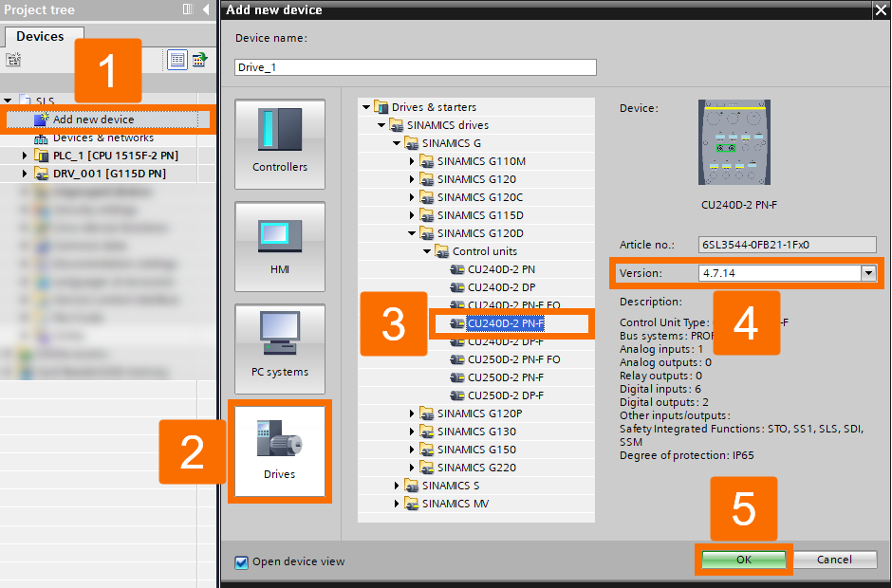Click the Version 4.7.14 combo field

coord(780,273)
